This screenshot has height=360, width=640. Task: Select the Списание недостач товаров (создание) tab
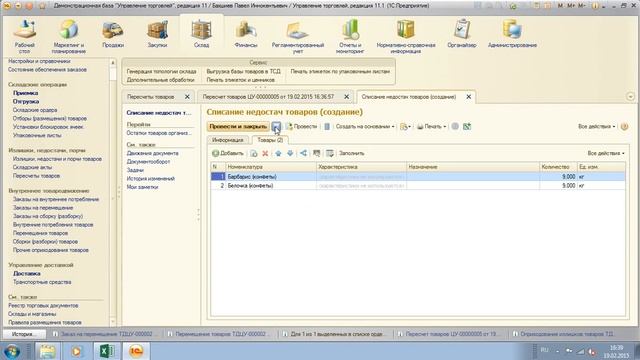tap(409, 97)
